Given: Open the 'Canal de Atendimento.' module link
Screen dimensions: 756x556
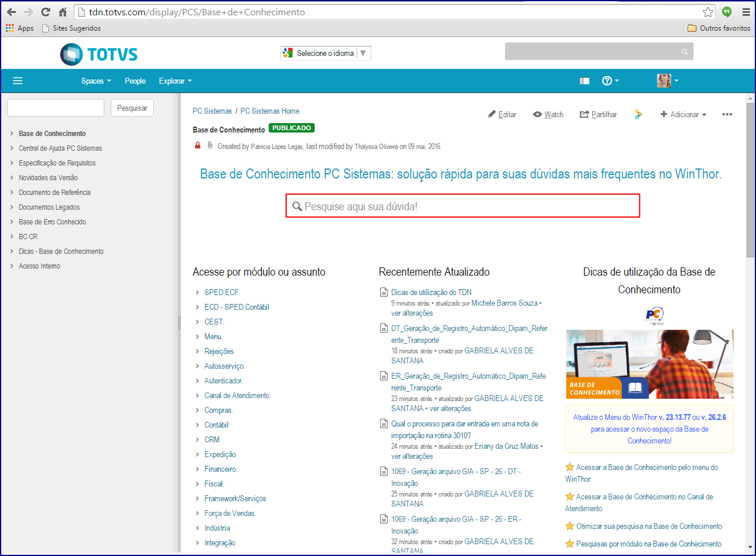Looking at the screenshot, I should click(x=237, y=395).
